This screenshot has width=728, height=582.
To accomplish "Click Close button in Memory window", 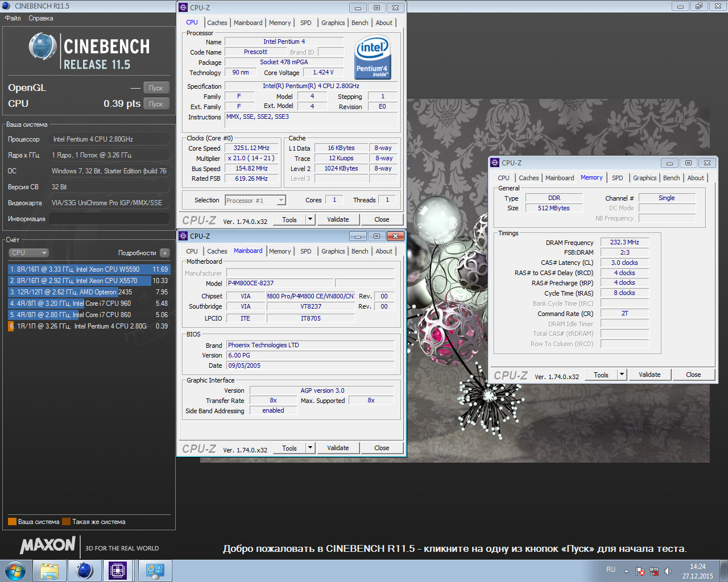I will [693, 375].
